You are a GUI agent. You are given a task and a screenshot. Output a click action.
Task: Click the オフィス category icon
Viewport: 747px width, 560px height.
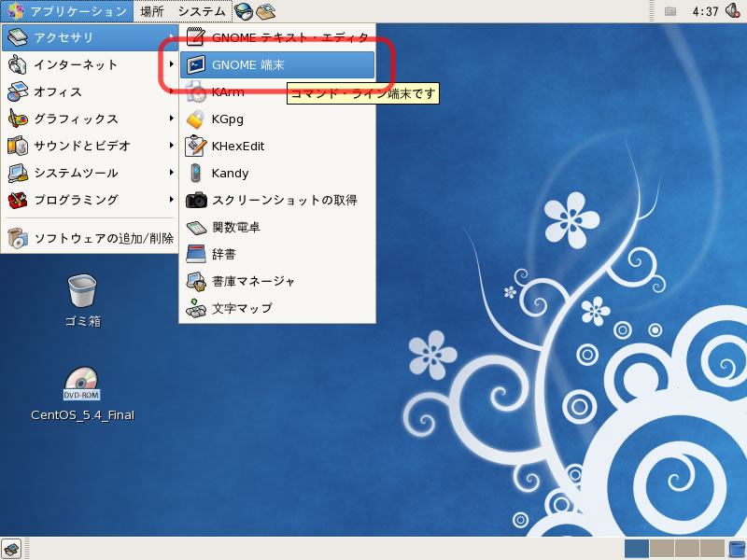(18, 91)
